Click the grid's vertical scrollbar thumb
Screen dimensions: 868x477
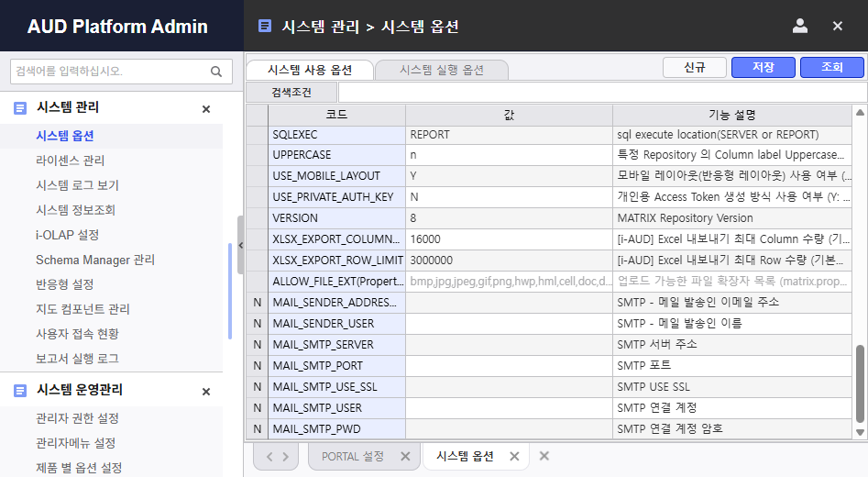coord(859,384)
